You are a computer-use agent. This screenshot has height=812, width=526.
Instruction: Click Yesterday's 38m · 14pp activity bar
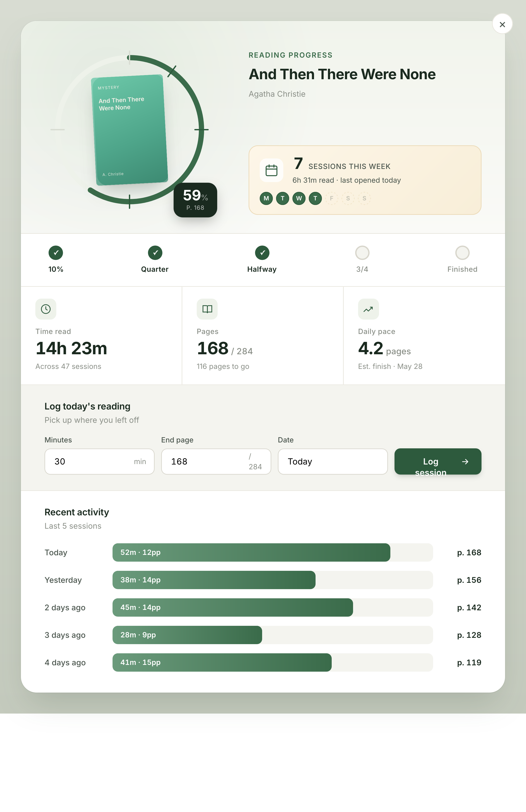tap(214, 580)
